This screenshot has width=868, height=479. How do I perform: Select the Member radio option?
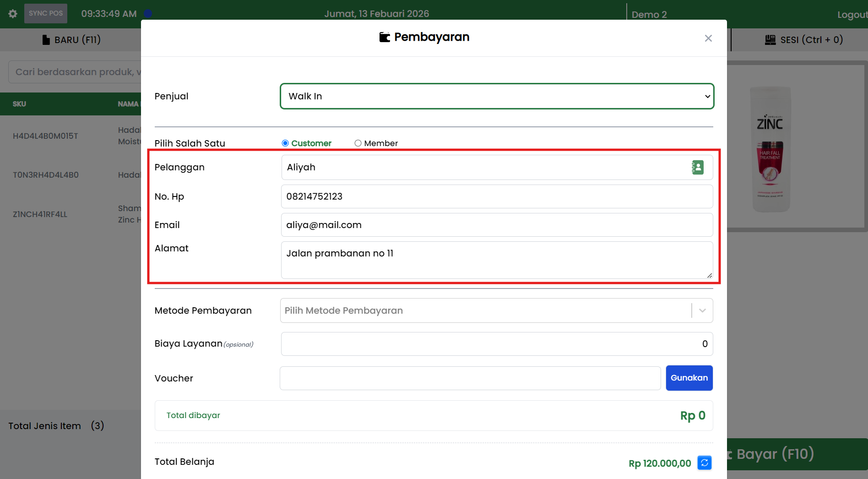(x=358, y=143)
